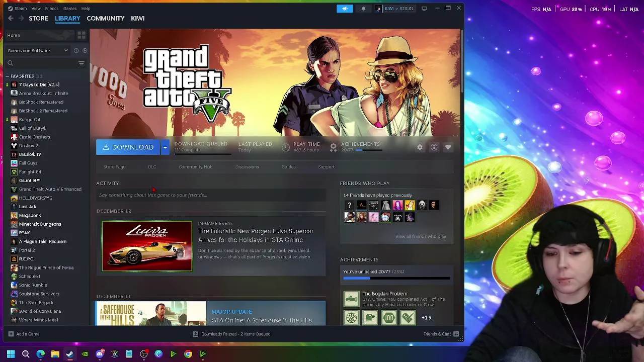Click the +15 more achievements
The height and width of the screenshot is (362, 644).
pos(426,318)
